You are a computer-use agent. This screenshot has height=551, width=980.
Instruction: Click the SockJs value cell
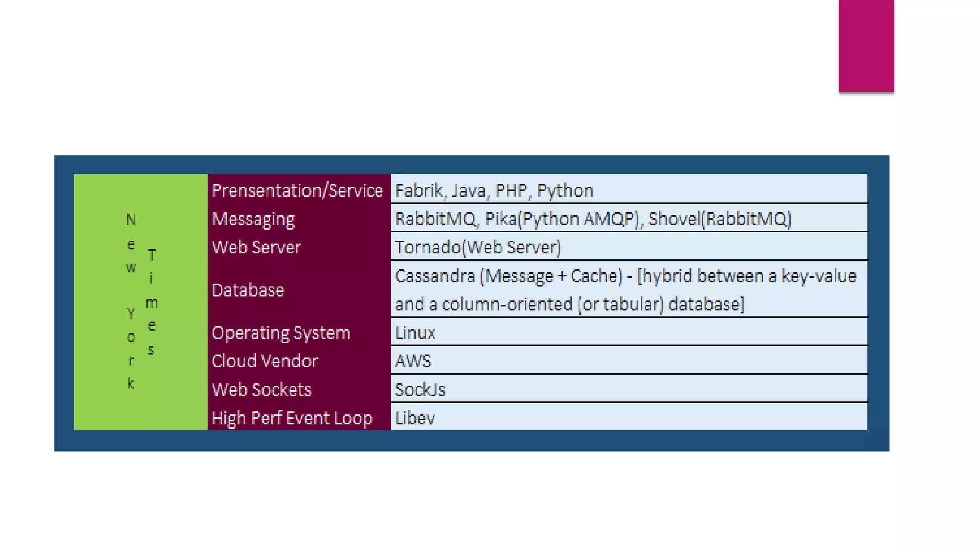pyautogui.click(x=420, y=389)
